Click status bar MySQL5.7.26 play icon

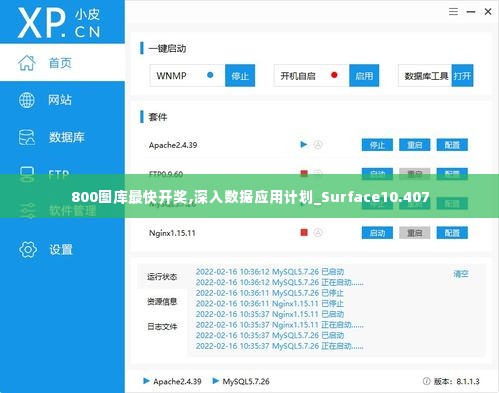[215, 381]
